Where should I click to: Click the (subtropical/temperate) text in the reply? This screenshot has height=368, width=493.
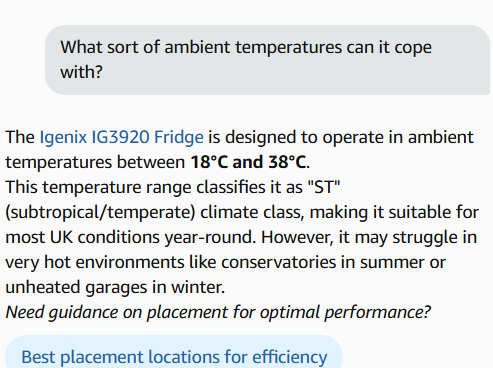pyautogui.click(x=100, y=213)
